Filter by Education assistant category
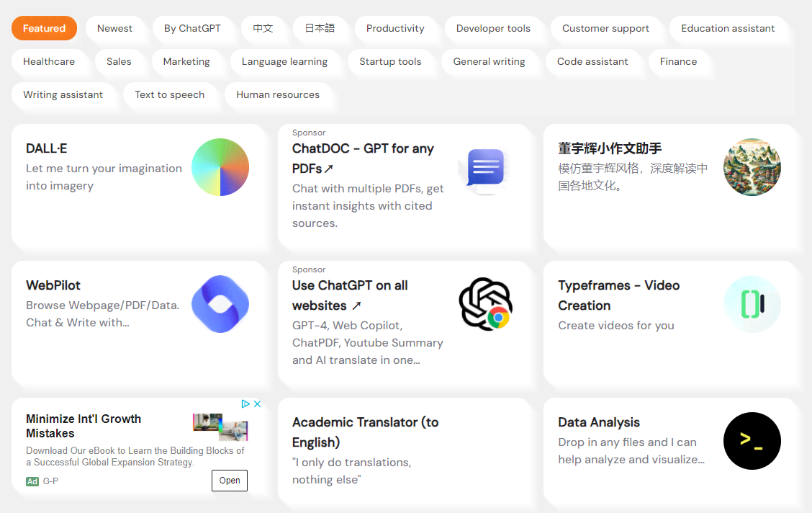 [728, 28]
